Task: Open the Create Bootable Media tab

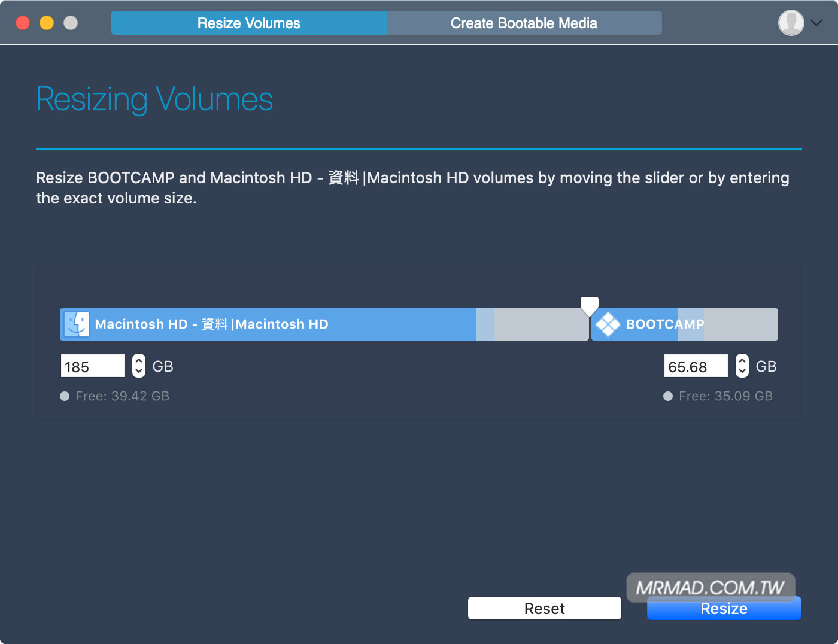Action: (x=524, y=23)
